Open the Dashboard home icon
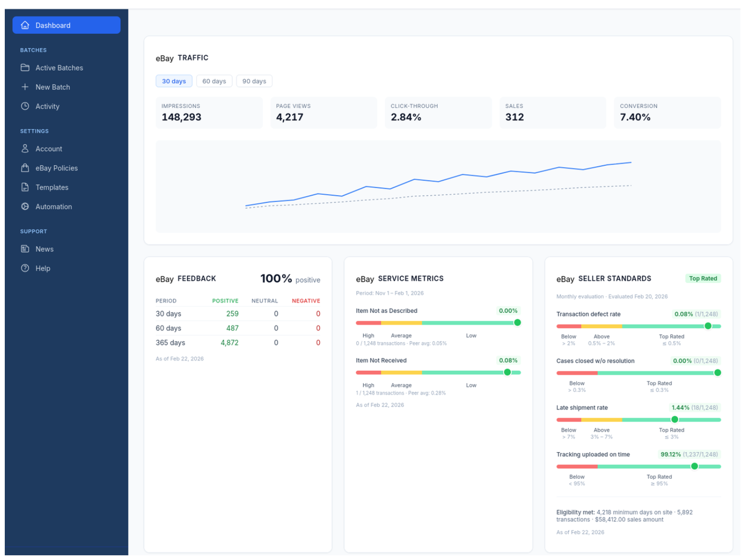The height and width of the screenshot is (560, 745). (25, 25)
